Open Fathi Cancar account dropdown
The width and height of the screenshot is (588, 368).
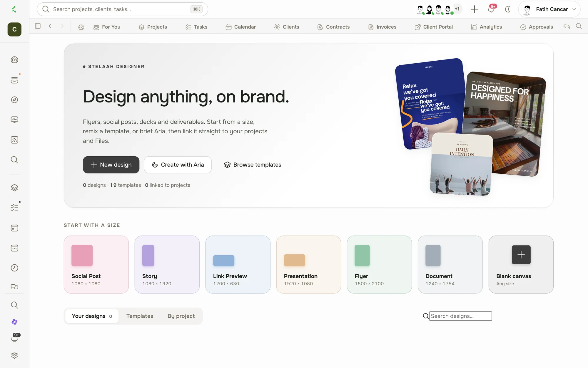pos(549,9)
